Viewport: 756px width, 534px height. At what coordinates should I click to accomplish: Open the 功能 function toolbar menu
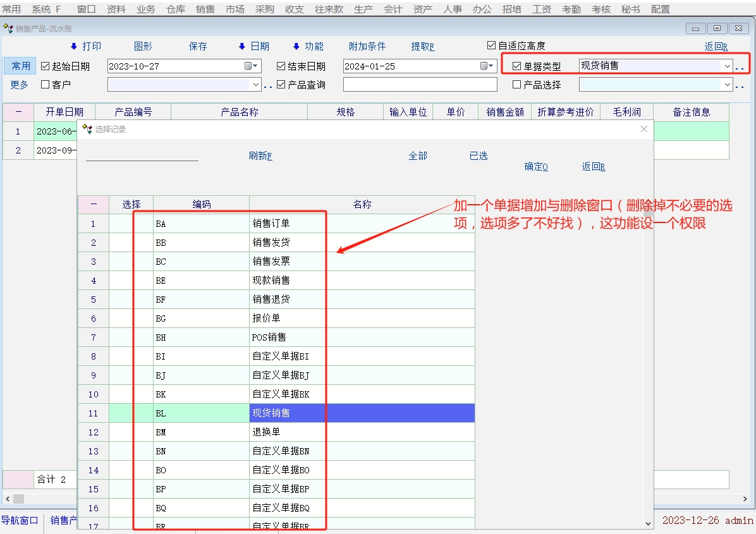tap(308, 46)
